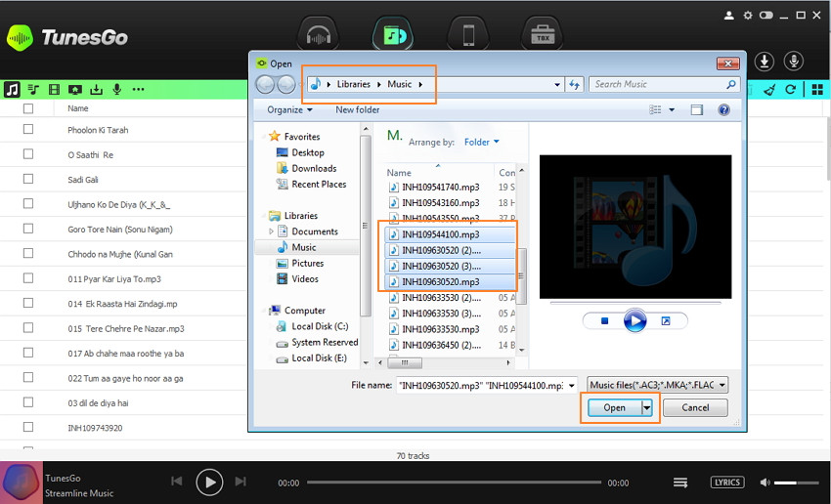The image size is (831, 504).
Task: Click the Cancel button
Action: pyautogui.click(x=695, y=407)
